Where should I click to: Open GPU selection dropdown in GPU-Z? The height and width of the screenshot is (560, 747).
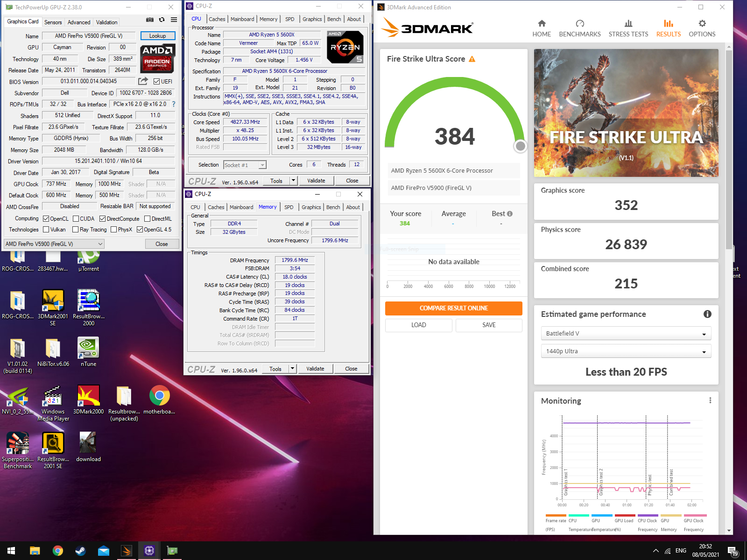coord(54,244)
